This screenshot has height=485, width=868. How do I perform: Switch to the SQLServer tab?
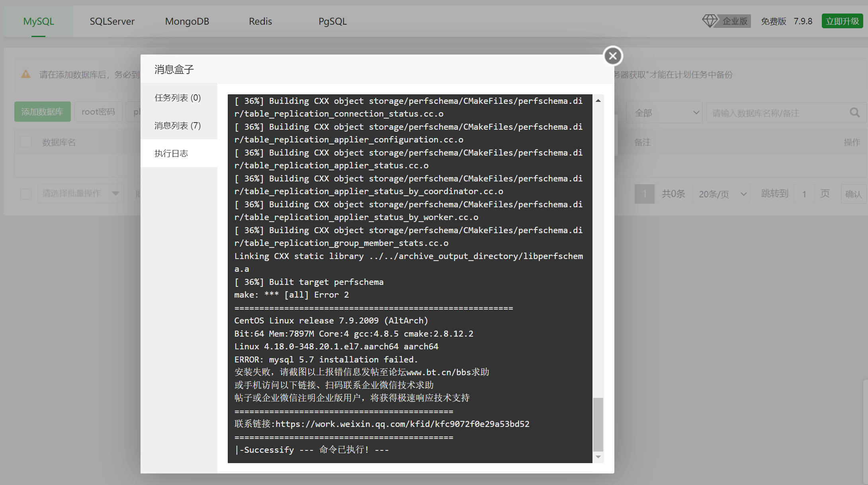(112, 21)
